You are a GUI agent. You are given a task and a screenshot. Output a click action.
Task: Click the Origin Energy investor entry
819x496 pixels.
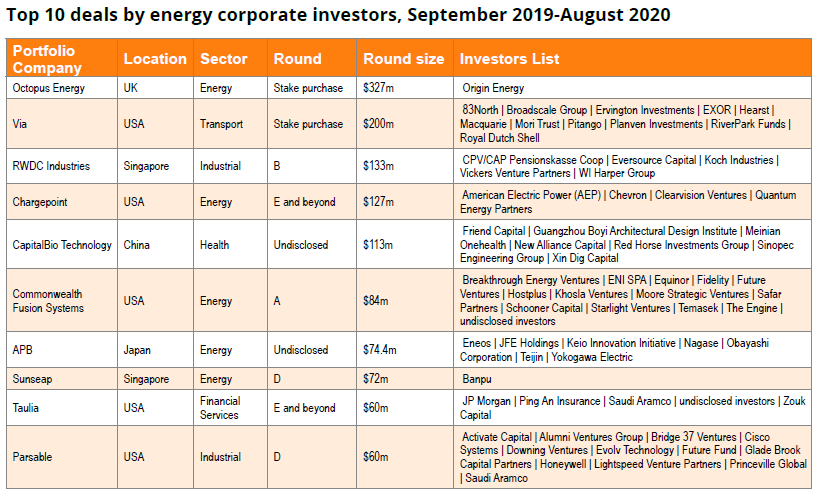[493, 88]
